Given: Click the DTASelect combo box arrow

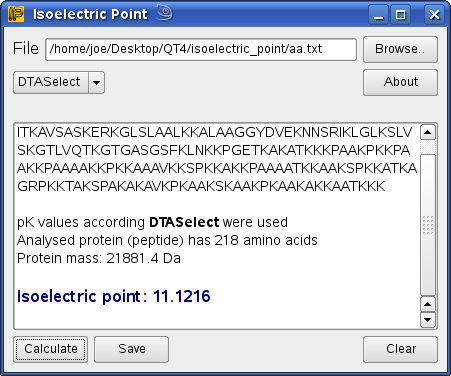Looking at the screenshot, I should pyautogui.click(x=97, y=82).
